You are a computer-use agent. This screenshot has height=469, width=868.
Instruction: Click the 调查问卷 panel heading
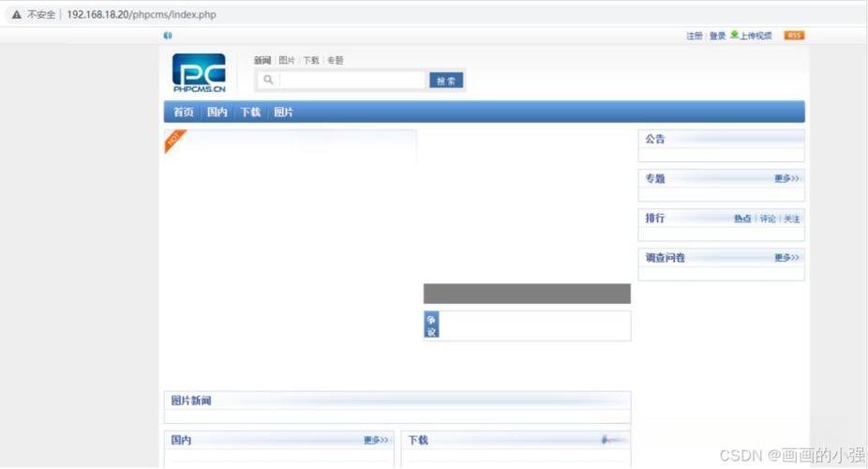coord(665,257)
